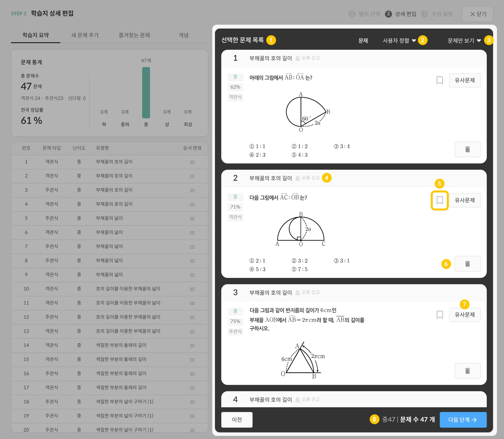Image resolution: width=504 pixels, height=439 pixels.
Task: Delete problem 1 with the trash icon
Action: click(x=467, y=149)
